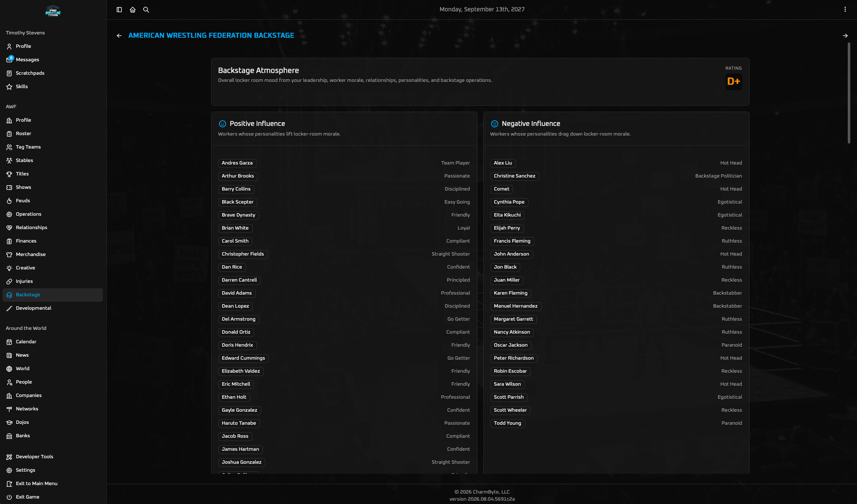Screen dimensions: 857x504
Task: Click the Developmental icon
Action: tap(9, 308)
